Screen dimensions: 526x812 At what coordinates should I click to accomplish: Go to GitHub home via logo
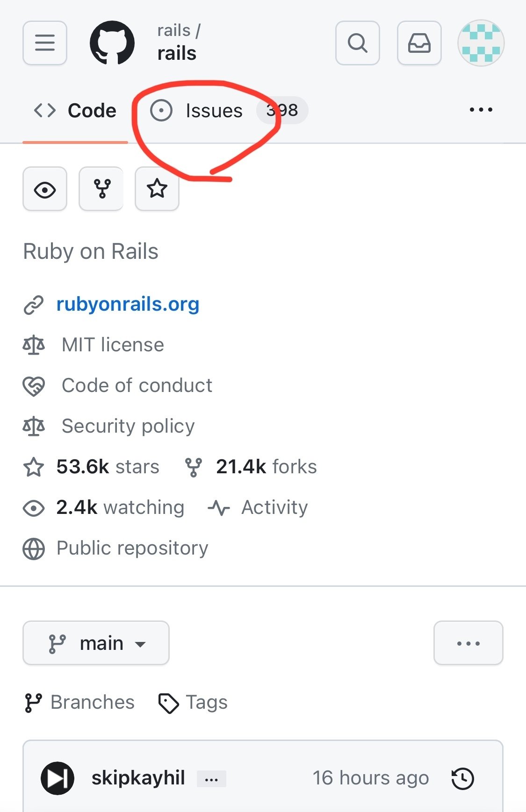tap(112, 43)
